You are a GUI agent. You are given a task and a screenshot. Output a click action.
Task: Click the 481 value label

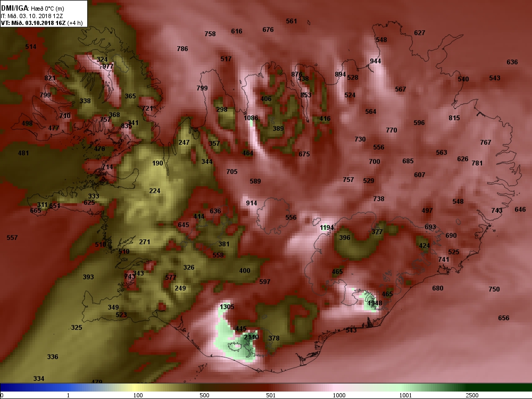coord(23,153)
